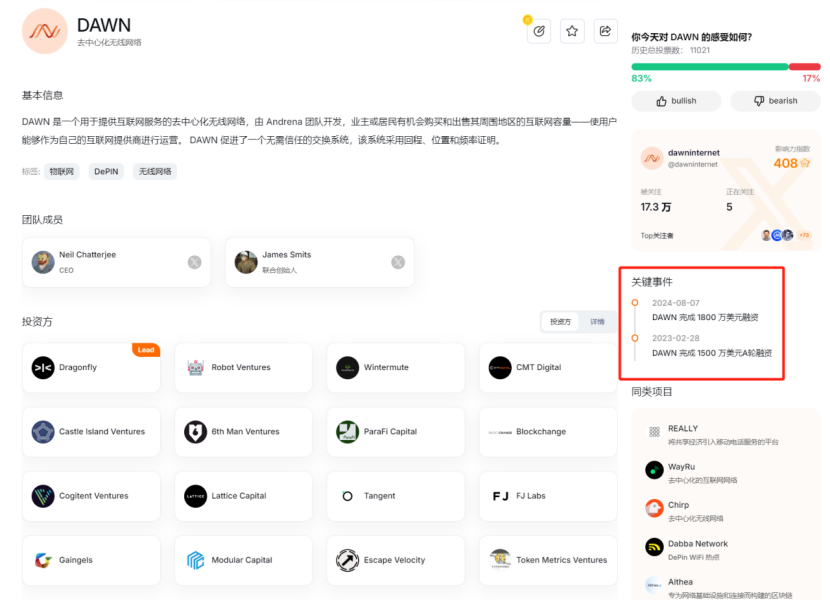Open James Smits' X profile icon
The height and width of the screenshot is (601, 830).
398,262
